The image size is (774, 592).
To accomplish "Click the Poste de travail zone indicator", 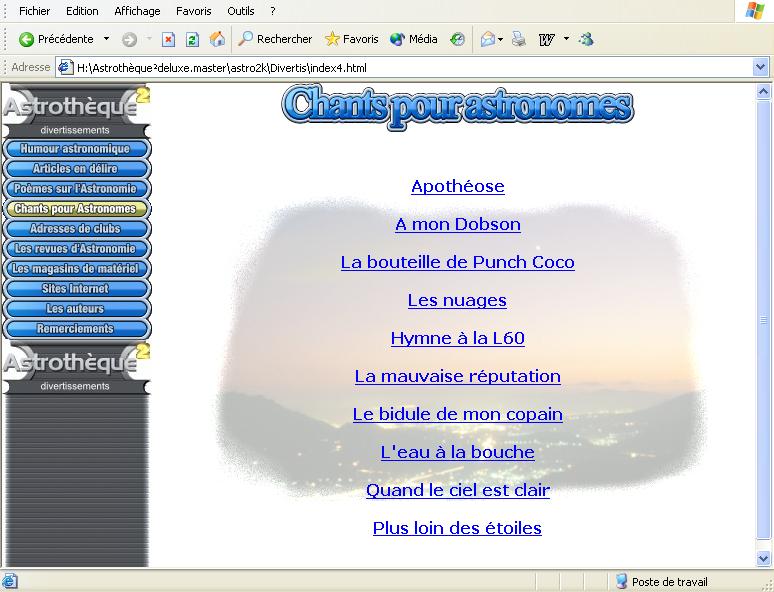I will (661, 582).
